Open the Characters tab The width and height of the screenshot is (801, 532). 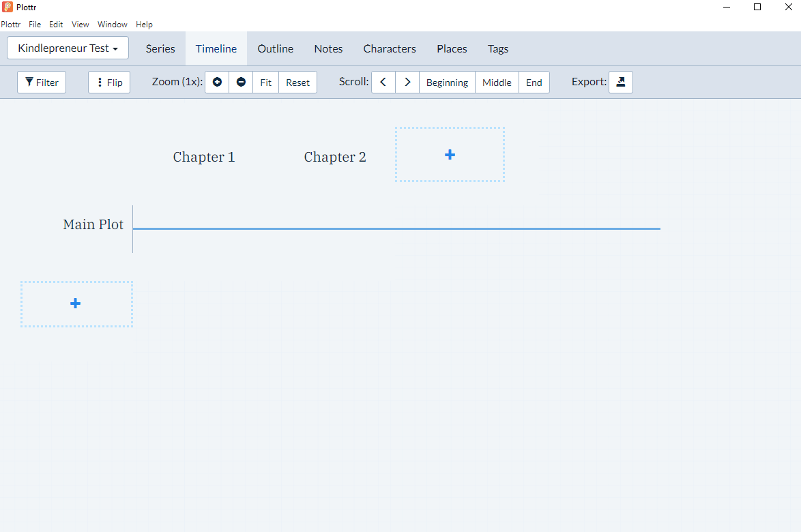[390, 48]
